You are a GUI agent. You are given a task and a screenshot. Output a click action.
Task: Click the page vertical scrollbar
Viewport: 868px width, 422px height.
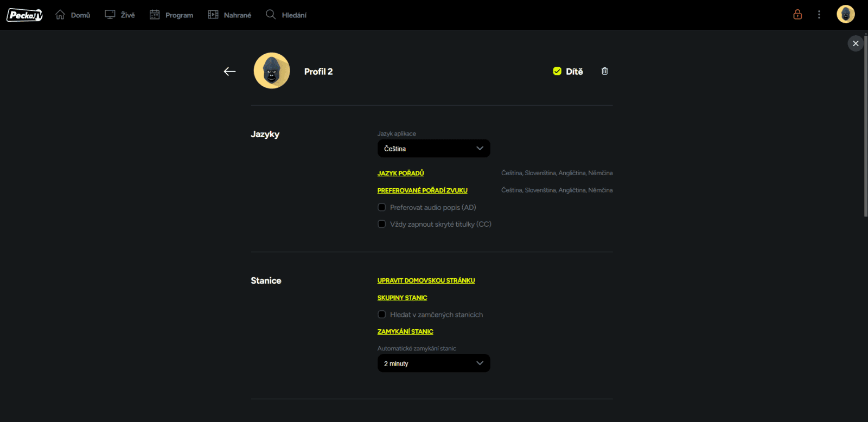click(x=865, y=126)
